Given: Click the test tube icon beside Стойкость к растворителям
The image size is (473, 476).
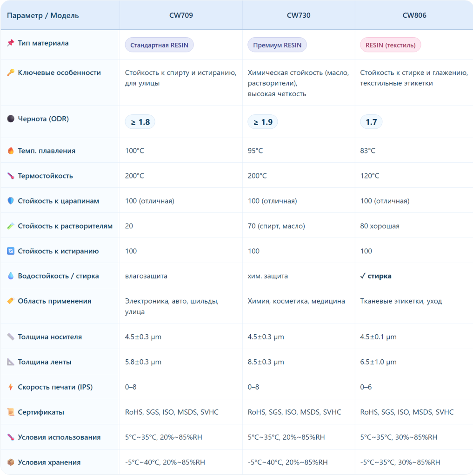Looking at the screenshot, I should (x=11, y=226).
